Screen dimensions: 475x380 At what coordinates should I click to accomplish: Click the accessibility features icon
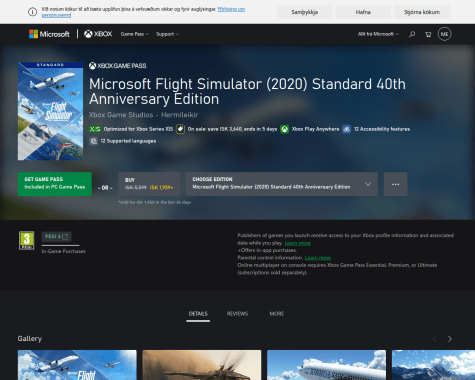click(347, 129)
